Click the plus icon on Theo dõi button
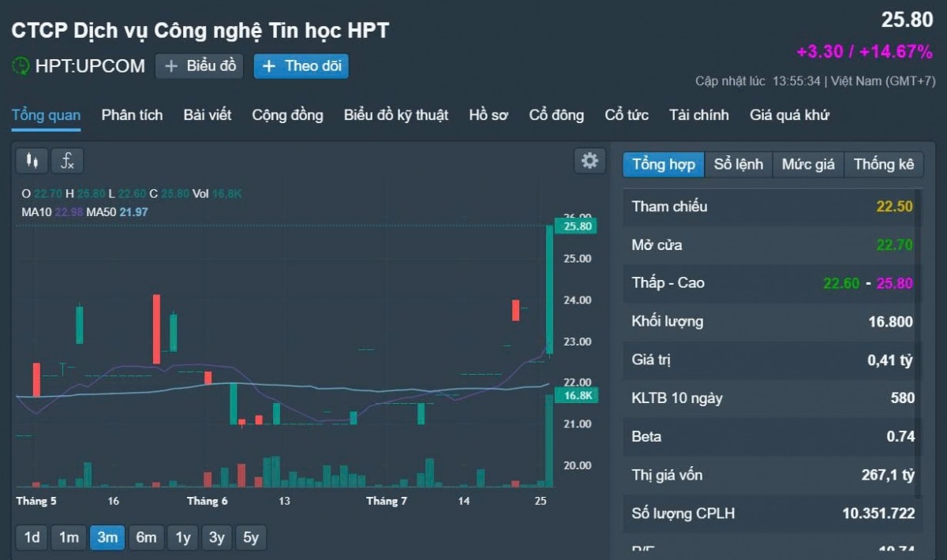This screenshot has height=560, width=947. tap(270, 66)
